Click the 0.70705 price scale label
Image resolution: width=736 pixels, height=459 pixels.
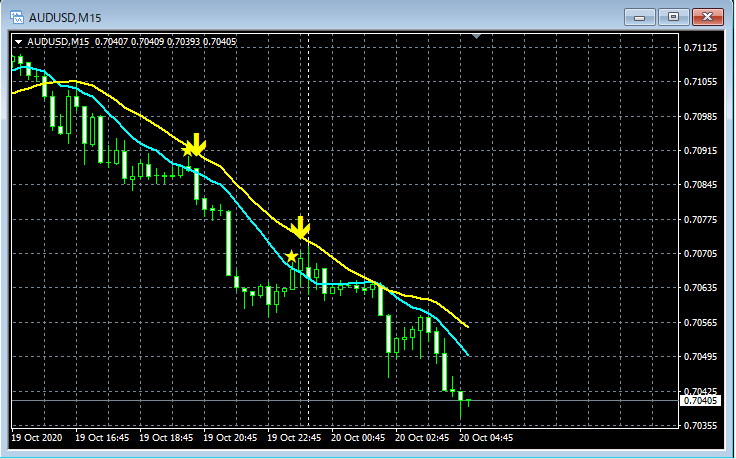pyautogui.click(x=700, y=253)
